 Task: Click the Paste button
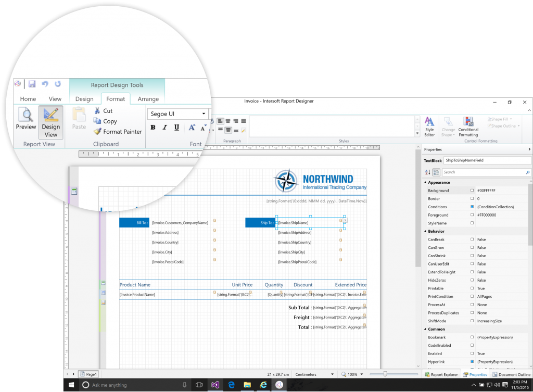(79, 119)
